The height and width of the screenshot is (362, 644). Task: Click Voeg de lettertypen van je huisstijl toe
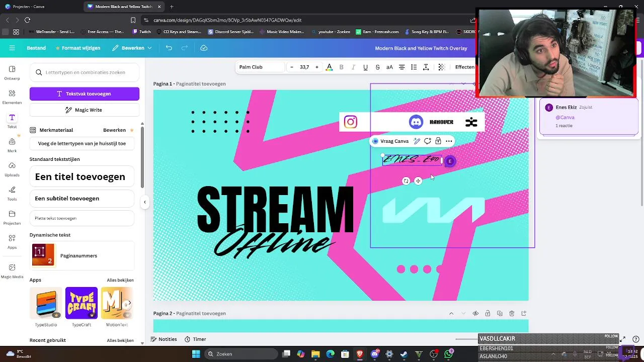click(x=82, y=143)
